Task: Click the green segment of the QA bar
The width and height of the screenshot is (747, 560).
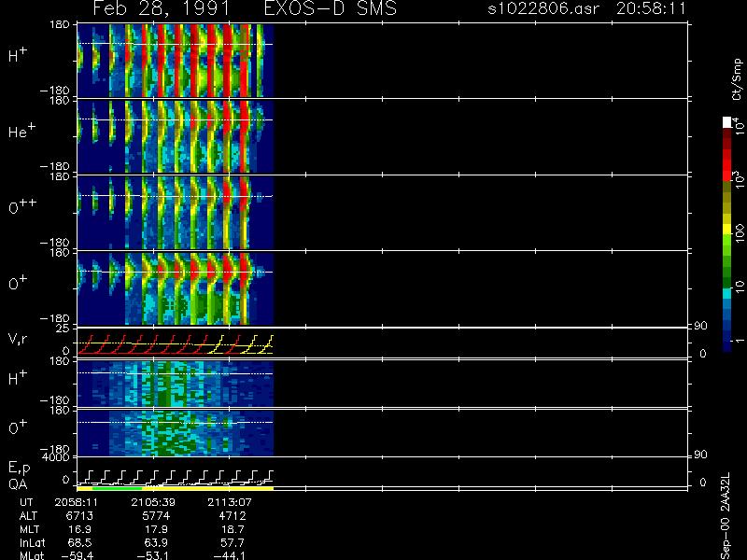Action: coord(118,488)
